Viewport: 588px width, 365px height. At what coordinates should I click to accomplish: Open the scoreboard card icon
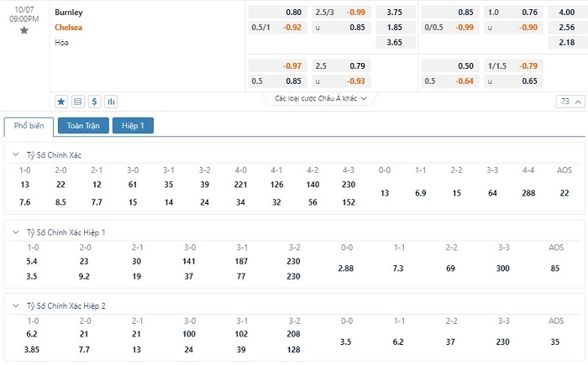coord(78,102)
